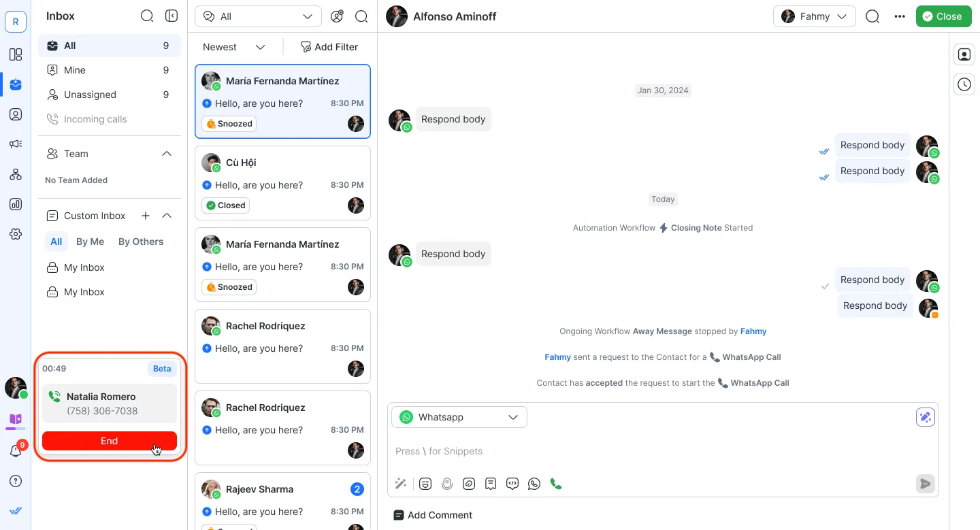Click the AI assist icon in composer corner

(x=925, y=417)
